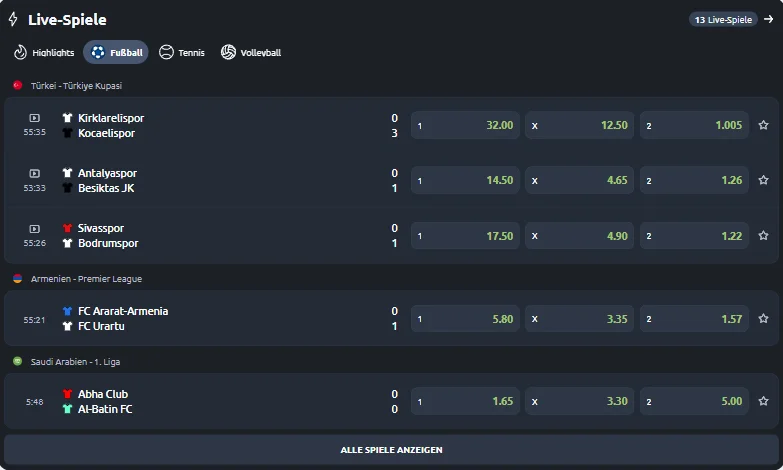Screen dimensions: 783x470
Task: Favorite the Kirklarelispor vs Kocaelispor match
Action: click(764, 125)
